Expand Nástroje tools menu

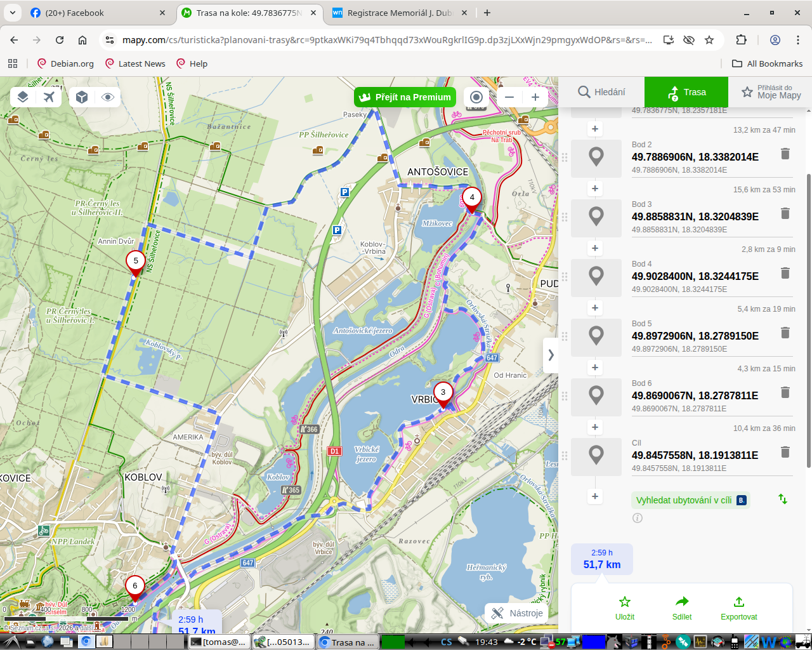pos(517,613)
